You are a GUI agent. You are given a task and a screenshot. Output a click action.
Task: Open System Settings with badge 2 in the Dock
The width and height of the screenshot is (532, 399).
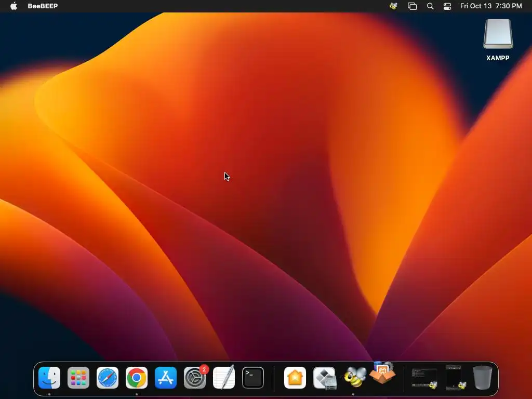click(x=195, y=378)
